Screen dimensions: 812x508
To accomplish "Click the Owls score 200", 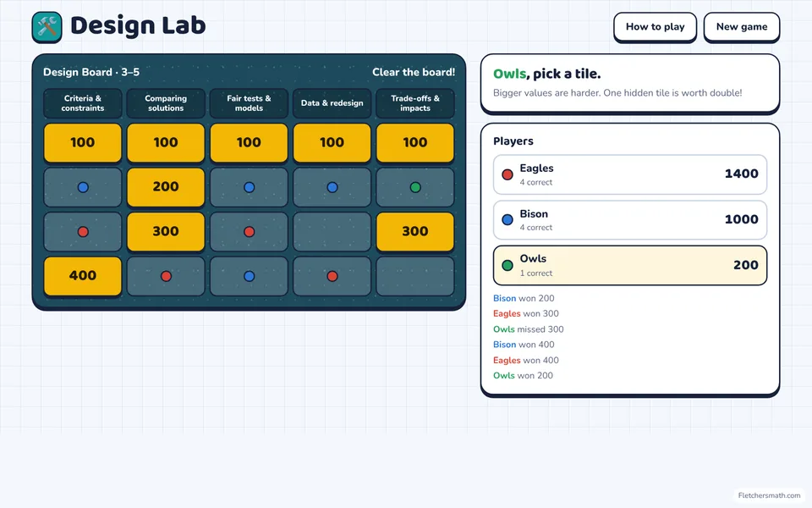I will (x=746, y=265).
